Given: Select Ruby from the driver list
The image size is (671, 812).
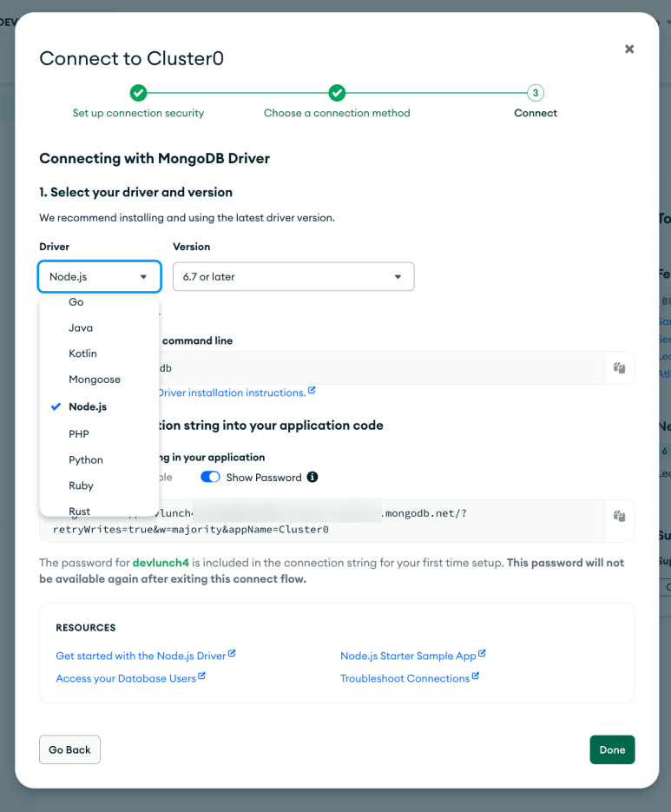Looking at the screenshot, I should point(99,485).
